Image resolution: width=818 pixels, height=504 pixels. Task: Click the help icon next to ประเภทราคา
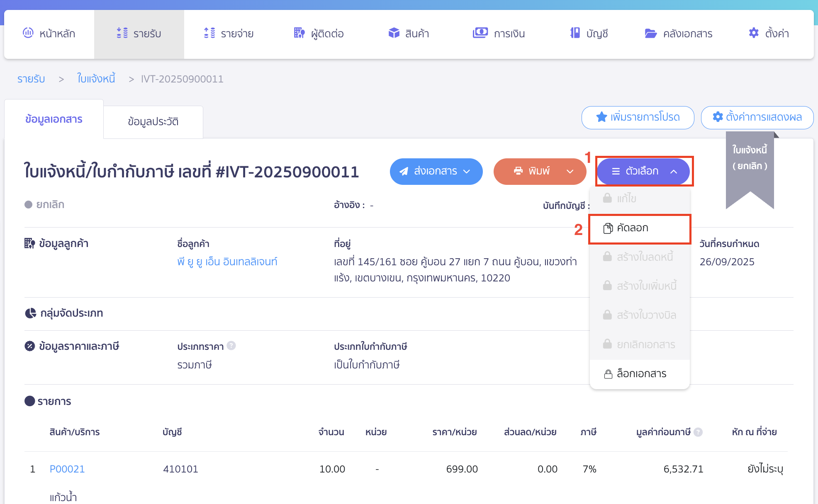pyautogui.click(x=231, y=346)
